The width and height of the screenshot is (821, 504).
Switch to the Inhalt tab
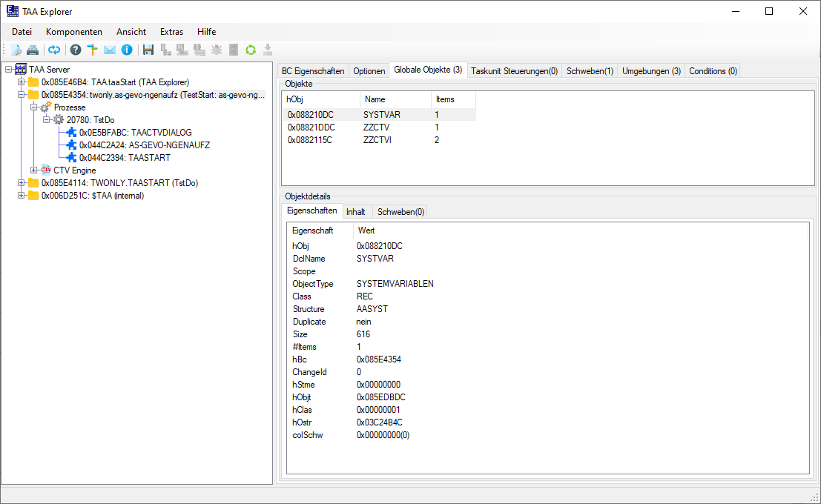point(355,212)
